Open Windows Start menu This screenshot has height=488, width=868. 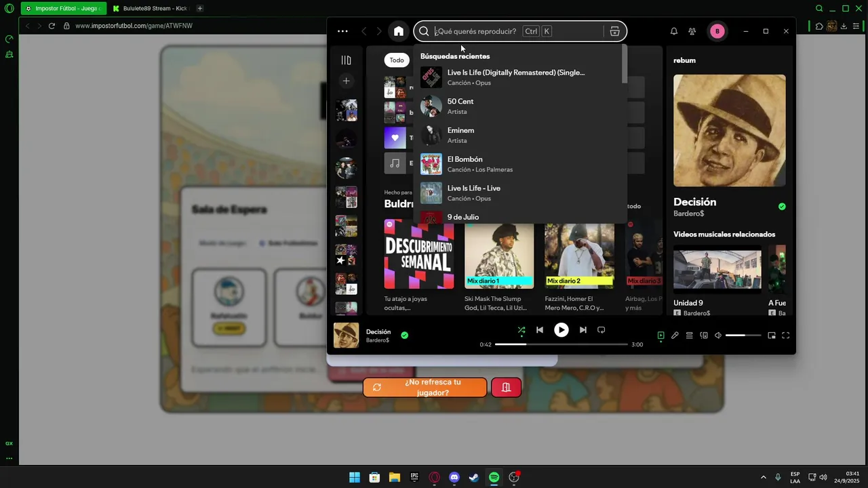tap(355, 477)
